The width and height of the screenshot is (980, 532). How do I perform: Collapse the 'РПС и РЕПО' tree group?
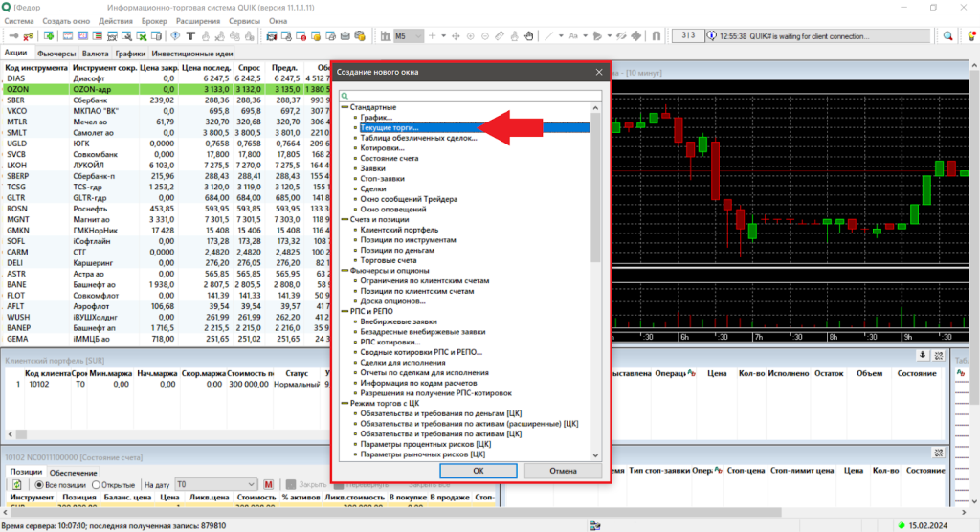(345, 311)
